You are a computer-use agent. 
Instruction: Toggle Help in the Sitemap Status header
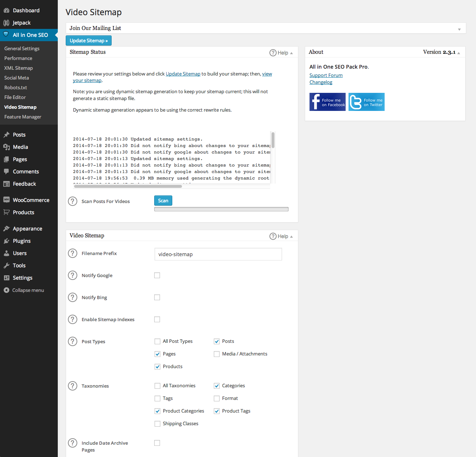point(281,53)
